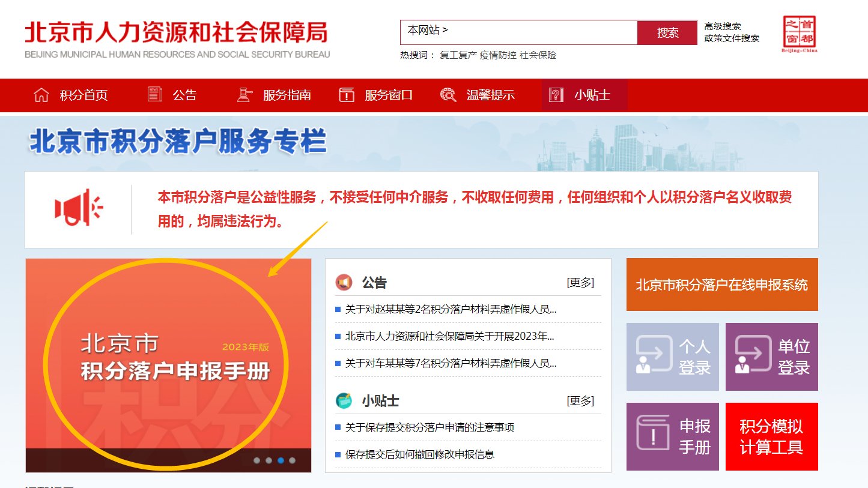868x488 pixels.
Task: Open the 高级搜索 link
Action: pos(723,26)
